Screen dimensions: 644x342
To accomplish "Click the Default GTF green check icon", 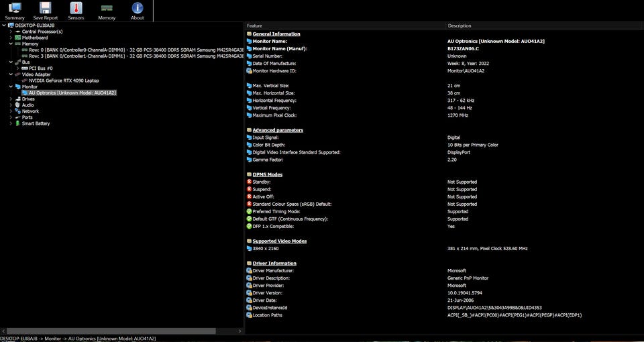I will click(x=249, y=219).
